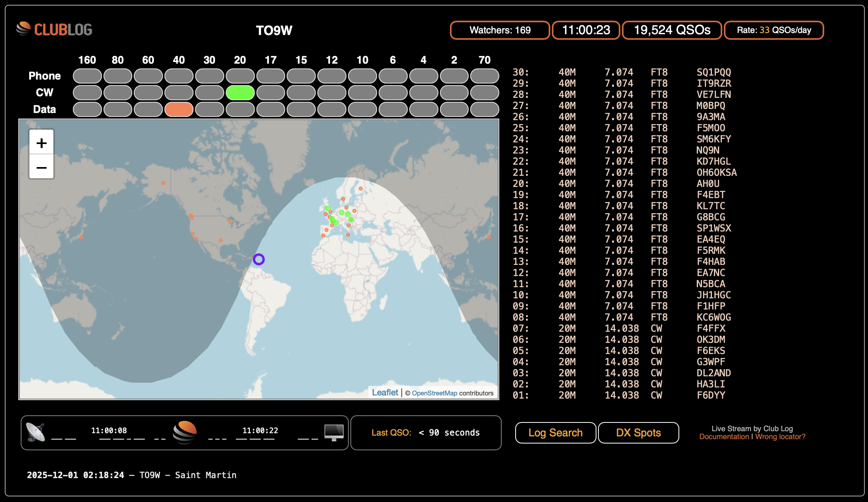
Task: Open the DX Spots button
Action: (638, 433)
